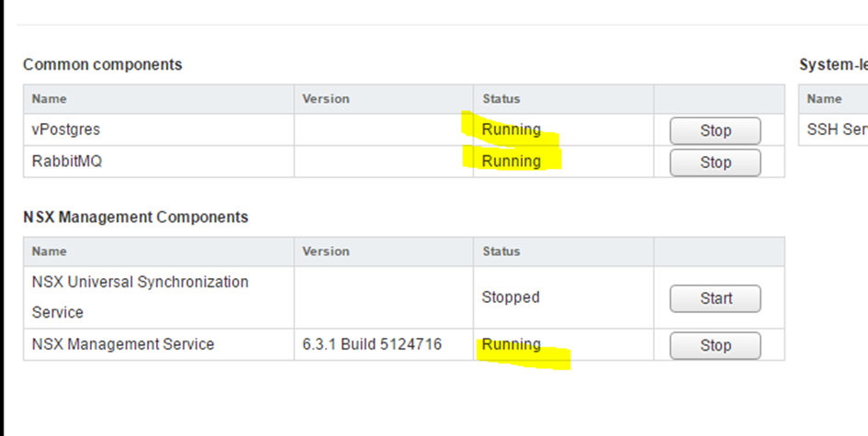The height and width of the screenshot is (436, 868).
Task: Click vPostgres Running status
Action: [x=511, y=129]
